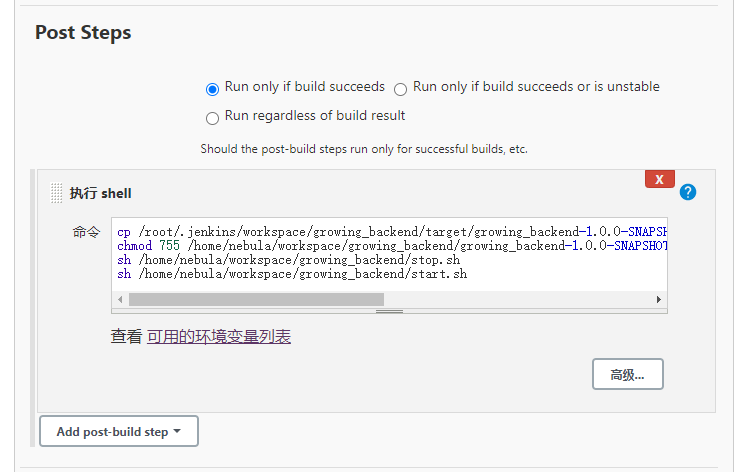Select 'Run only if build succeeds' radio
Image resolution: width=741 pixels, height=472 pixels.
tap(212, 88)
